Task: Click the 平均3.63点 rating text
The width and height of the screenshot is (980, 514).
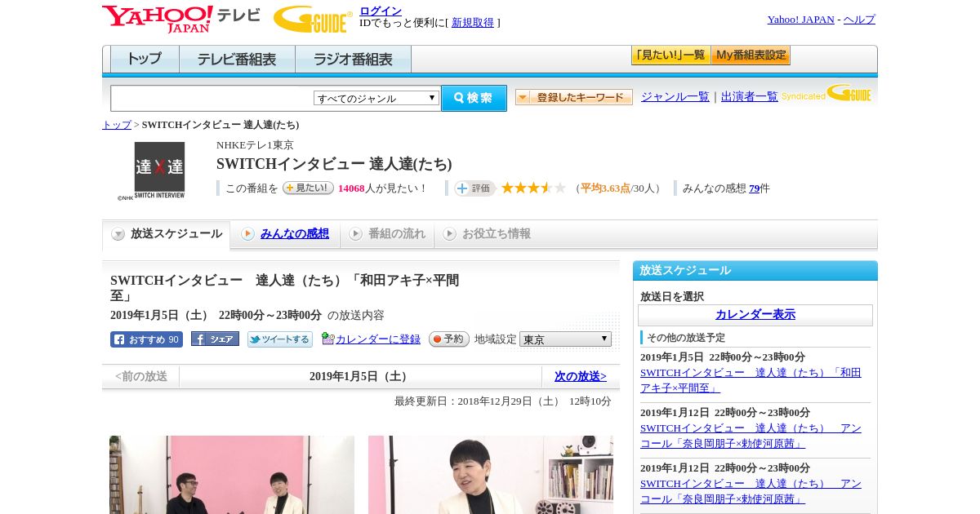Action: click(x=605, y=188)
